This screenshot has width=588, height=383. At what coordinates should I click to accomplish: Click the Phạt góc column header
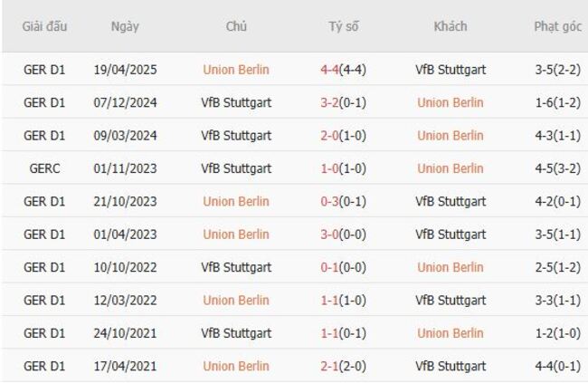pyautogui.click(x=556, y=27)
